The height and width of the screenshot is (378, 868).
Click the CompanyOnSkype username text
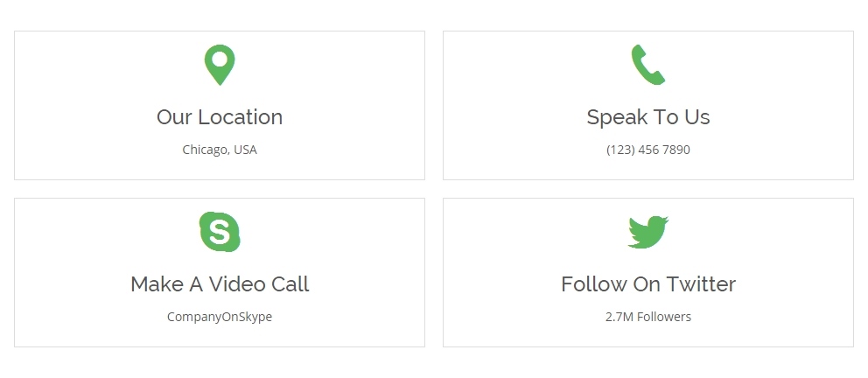click(x=220, y=317)
